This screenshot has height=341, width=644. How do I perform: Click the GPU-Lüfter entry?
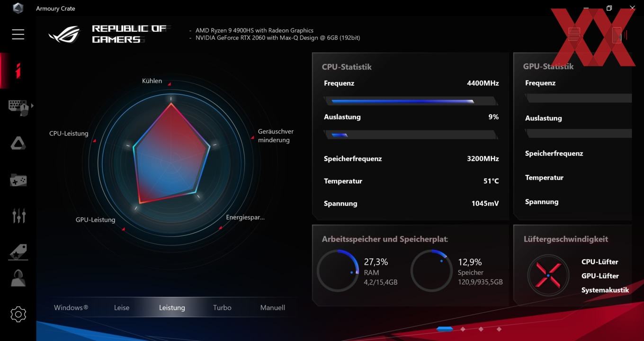click(x=600, y=276)
